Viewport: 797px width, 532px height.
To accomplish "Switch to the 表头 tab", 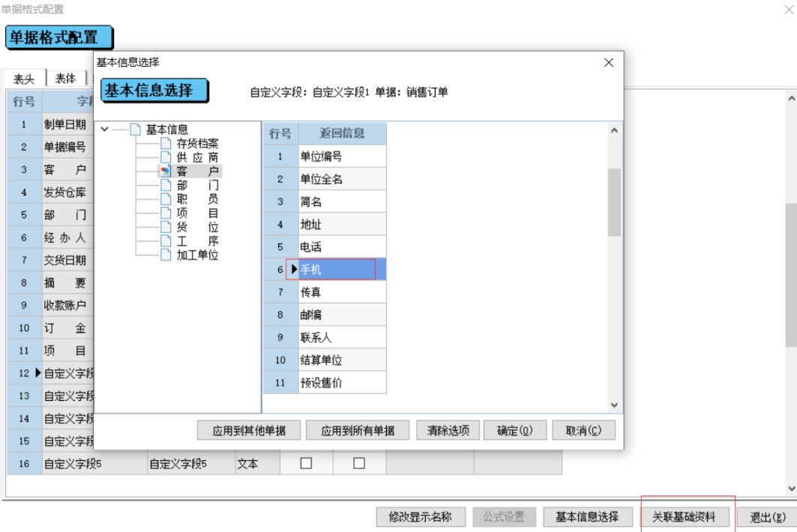I will (x=25, y=77).
